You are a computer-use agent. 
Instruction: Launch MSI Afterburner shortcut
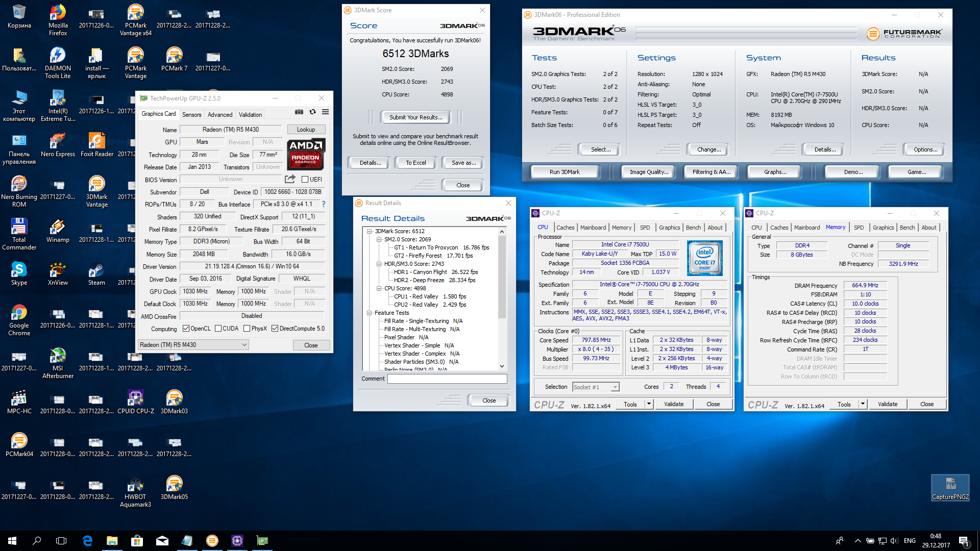[x=58, y=362]
